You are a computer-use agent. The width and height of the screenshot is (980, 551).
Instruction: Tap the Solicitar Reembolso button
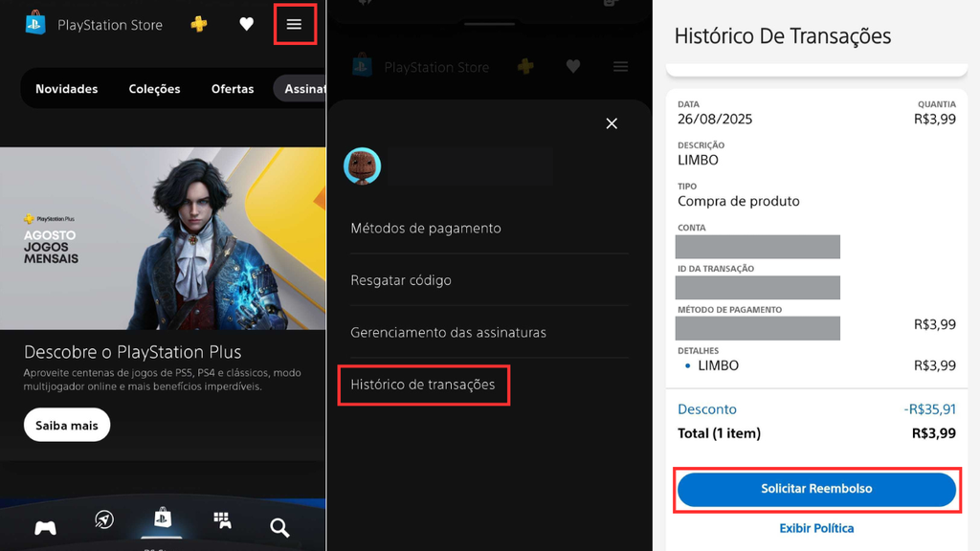(x=816, y=489)
